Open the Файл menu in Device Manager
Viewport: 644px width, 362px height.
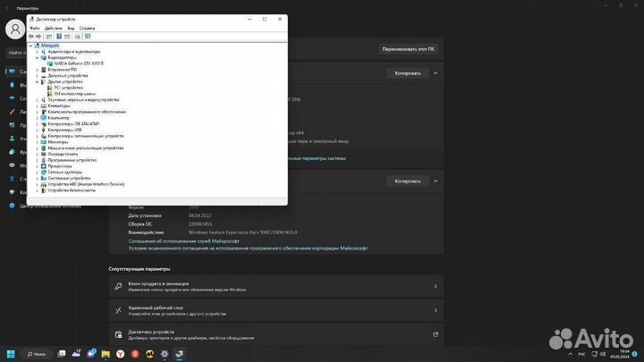pyautogui.click(x=35, y=29)
